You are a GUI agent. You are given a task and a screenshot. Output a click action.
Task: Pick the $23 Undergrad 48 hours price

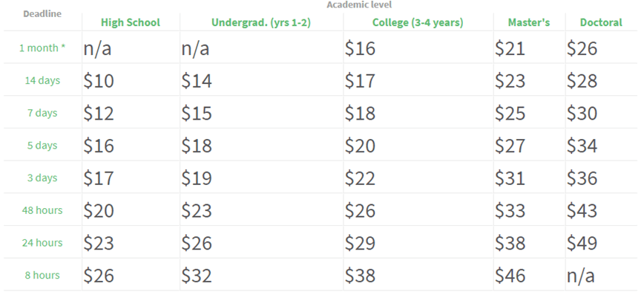(197, 210)
